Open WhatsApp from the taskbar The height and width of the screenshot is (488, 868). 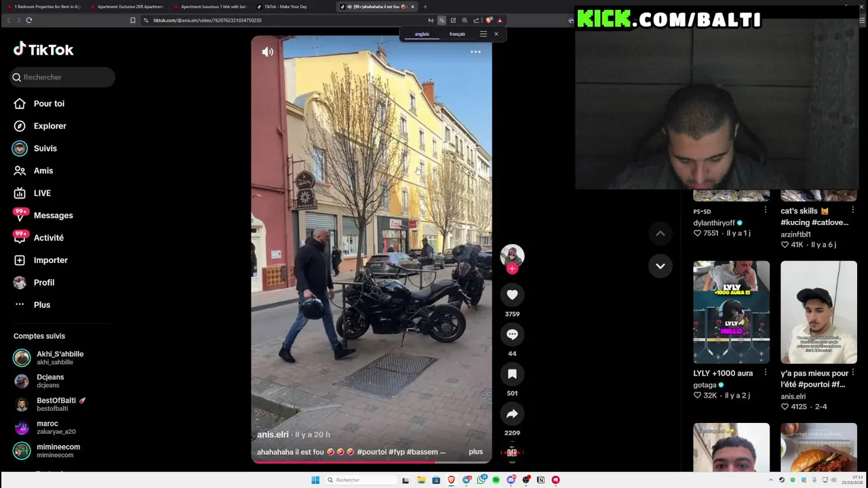(x=481, y=480)
